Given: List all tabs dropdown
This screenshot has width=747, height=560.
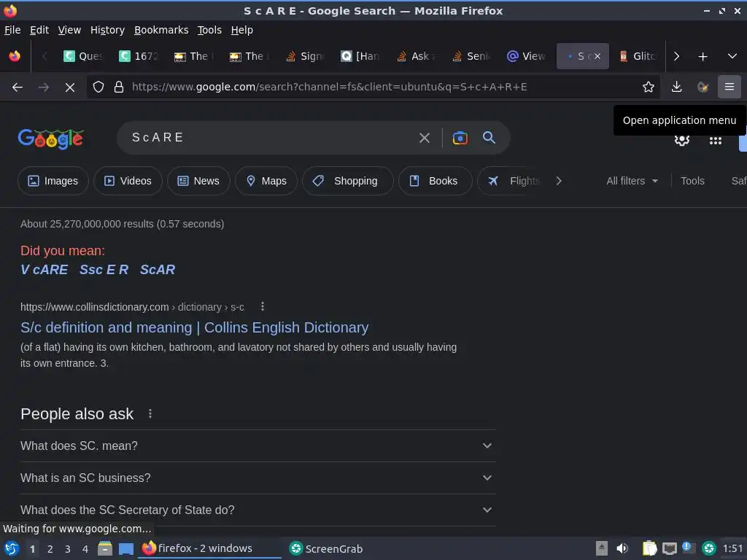Looking at the screenshot, I should [x=732, y=56].
